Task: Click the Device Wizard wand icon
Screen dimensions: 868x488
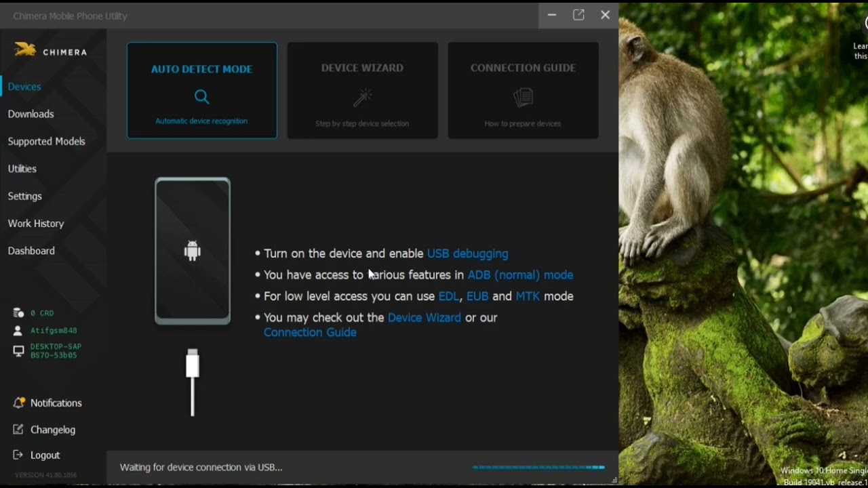Action: [x=362, y=98]
